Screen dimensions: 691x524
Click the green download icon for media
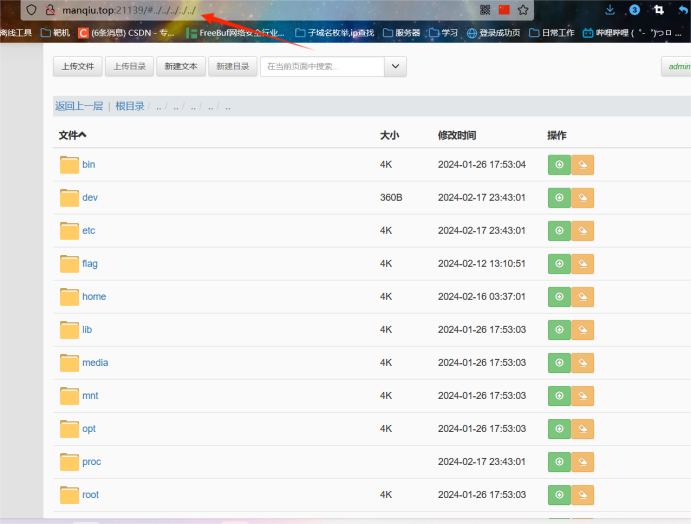point(559,363)
